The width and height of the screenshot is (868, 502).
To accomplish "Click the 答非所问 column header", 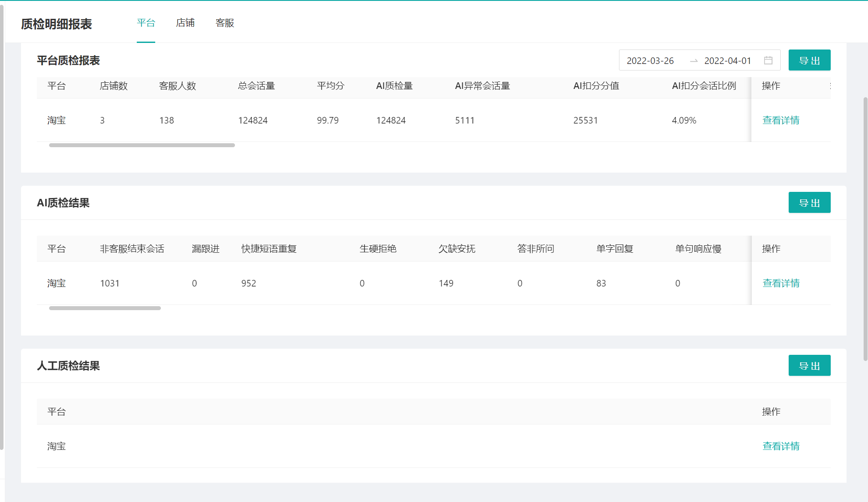I will click(x=536, y=249).
